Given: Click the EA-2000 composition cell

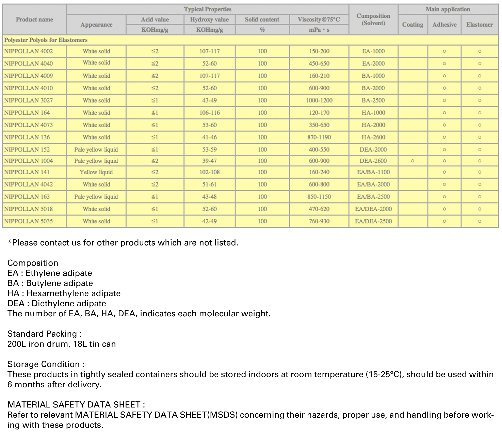Looking at the screenshot, I should click(x=373, y=64).
